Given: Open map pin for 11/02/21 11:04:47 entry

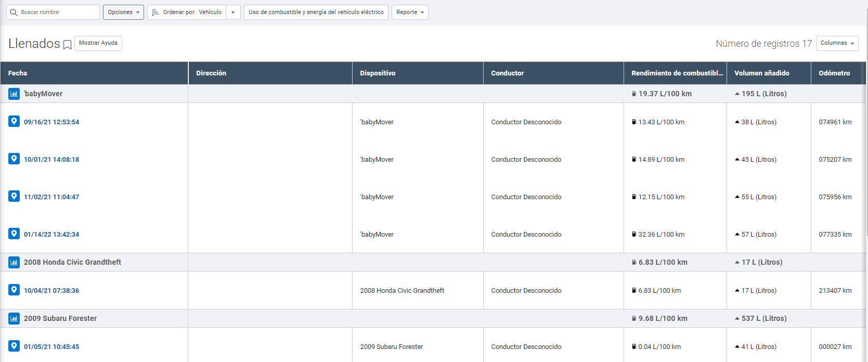Looking at the screenshot, I should [x=14, y=196].
